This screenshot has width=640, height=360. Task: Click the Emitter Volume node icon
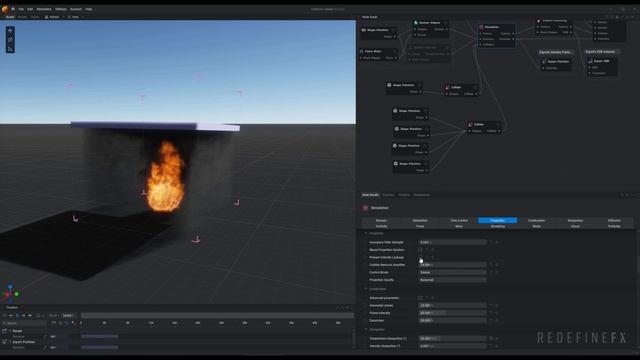coord(416,23)
